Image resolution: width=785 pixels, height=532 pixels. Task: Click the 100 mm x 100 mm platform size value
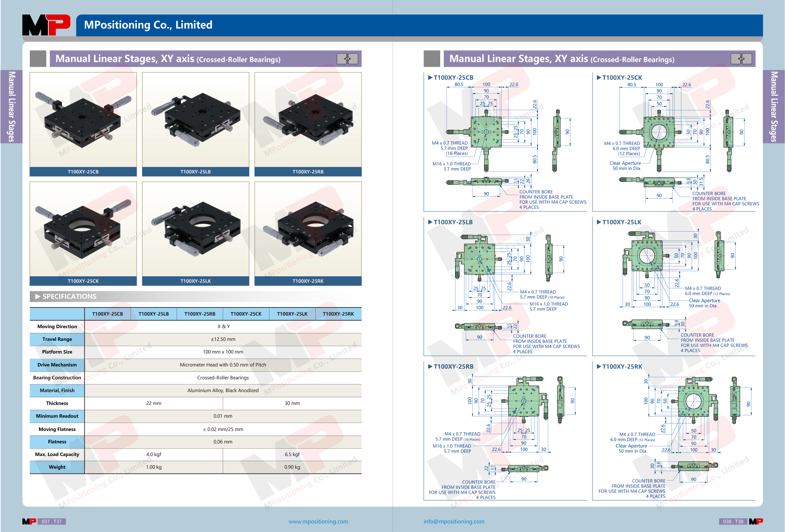point(223,352)
